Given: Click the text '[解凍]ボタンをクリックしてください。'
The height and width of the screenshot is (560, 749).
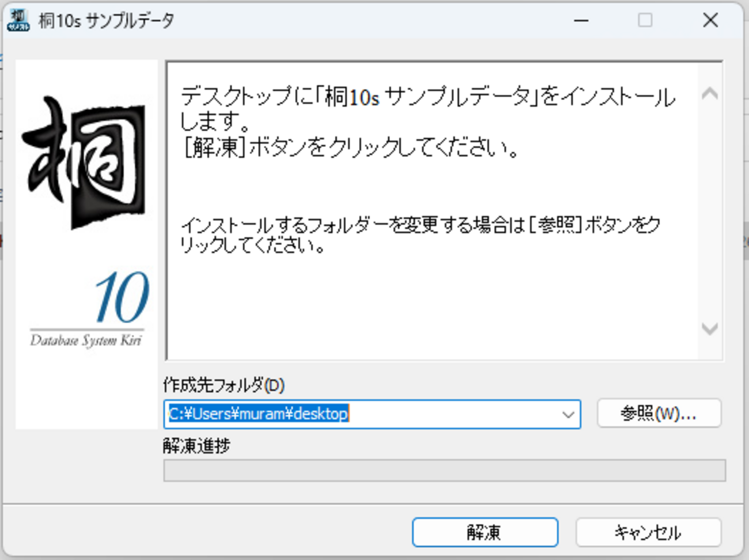Looking at the screenshot, I should click(351, 148).
